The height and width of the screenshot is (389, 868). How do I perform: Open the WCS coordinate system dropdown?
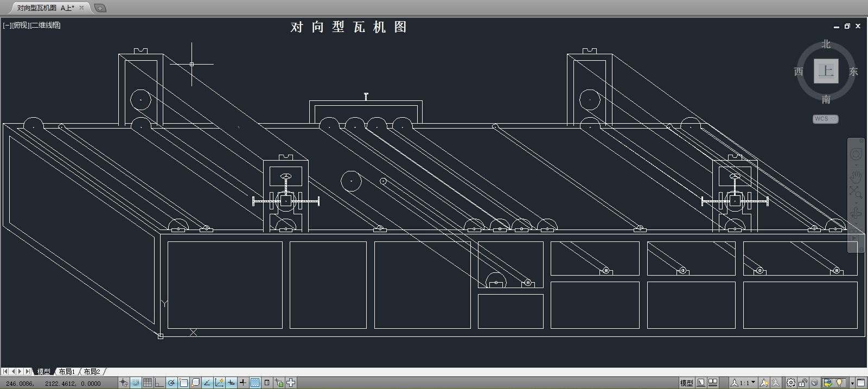(x=825, y=119)
